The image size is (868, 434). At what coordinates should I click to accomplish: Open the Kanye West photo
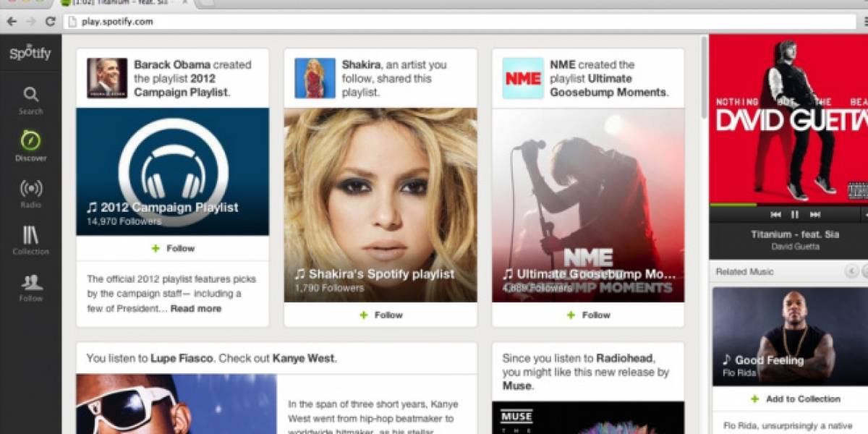coord(176,404)
